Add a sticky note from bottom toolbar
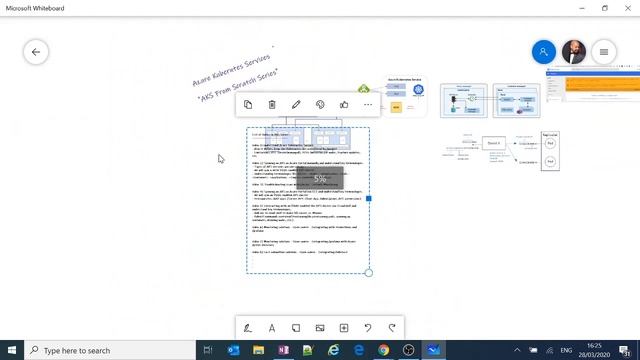This screenshot has height=360, width=640. click(296, 328)
